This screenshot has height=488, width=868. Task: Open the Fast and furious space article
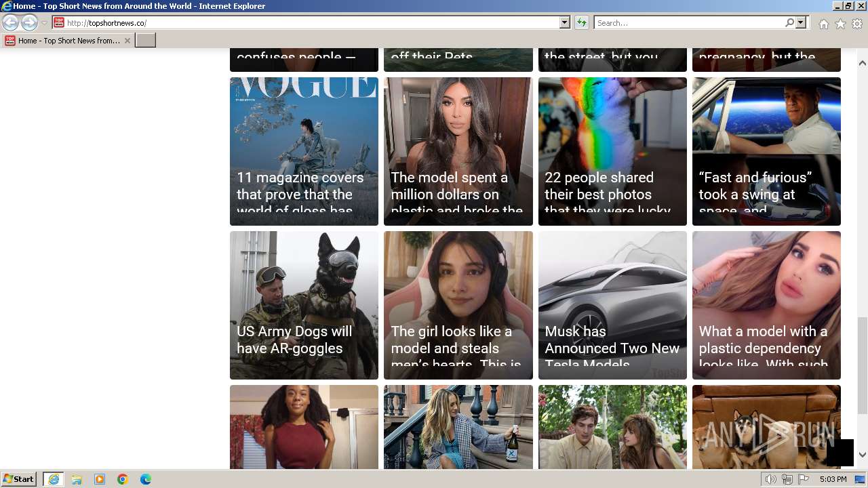766,151
